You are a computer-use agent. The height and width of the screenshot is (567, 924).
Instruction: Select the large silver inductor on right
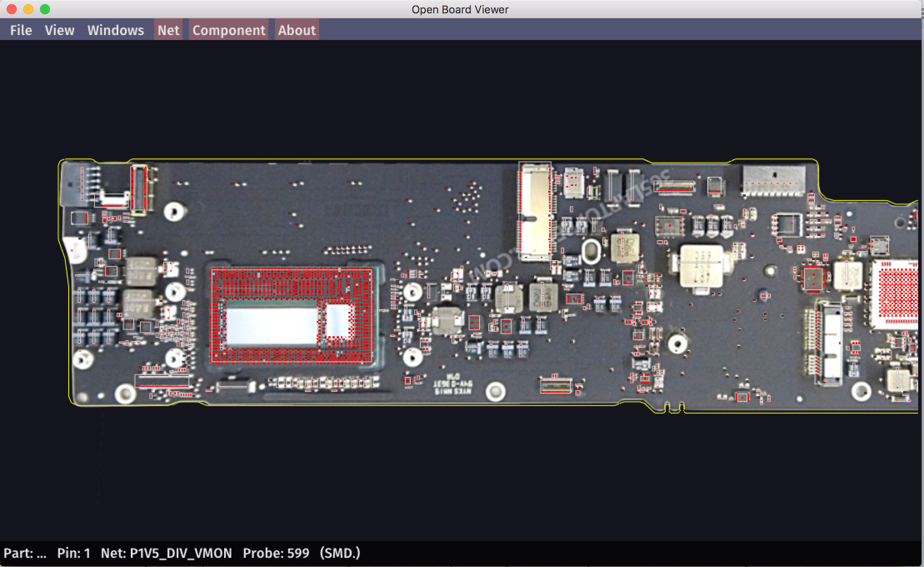702,266
